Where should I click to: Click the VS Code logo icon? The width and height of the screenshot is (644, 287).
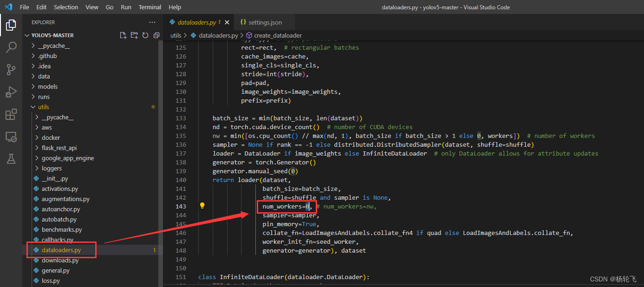tap(8, 7)
